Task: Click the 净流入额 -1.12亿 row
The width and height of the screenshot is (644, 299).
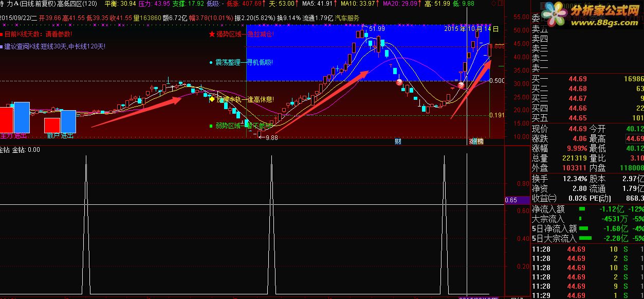Action: coord(587,209)
